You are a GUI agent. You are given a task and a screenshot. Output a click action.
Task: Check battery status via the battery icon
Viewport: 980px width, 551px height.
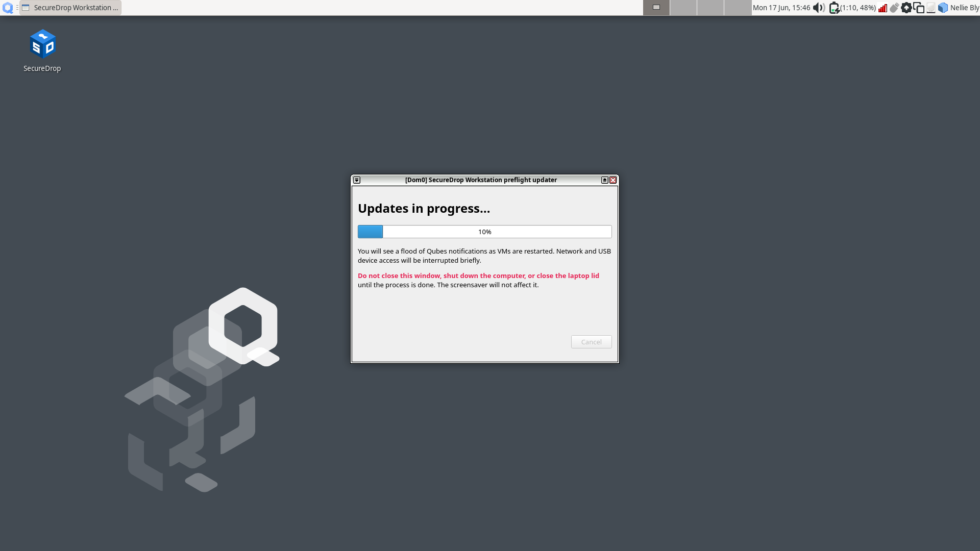click(834, 8)
